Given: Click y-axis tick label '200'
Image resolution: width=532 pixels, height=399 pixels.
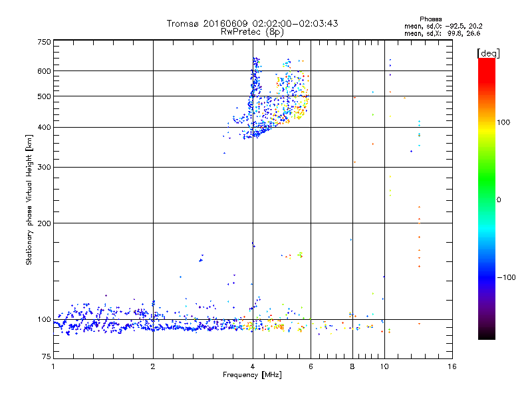Looking at the screenshot, I should (44, 223).
